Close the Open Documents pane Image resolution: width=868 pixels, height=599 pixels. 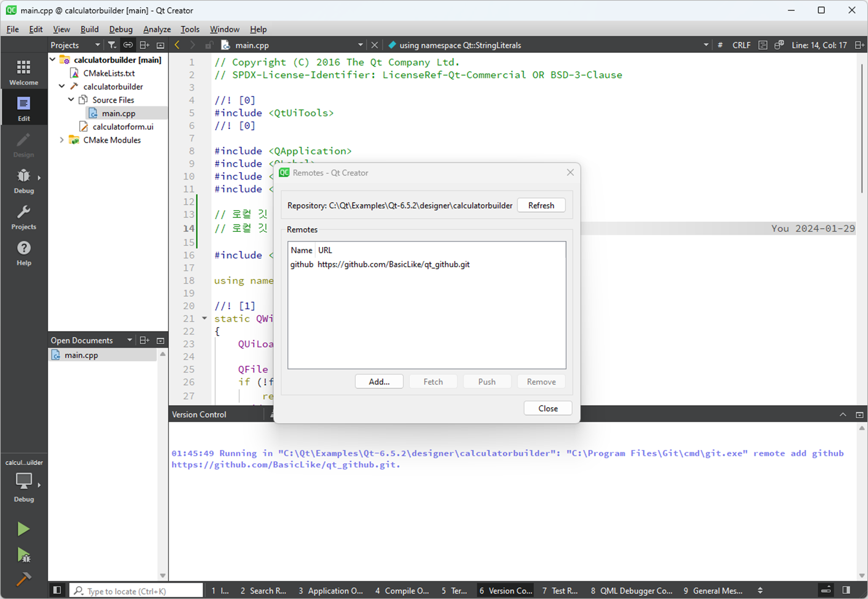click(x=160, y=340)
